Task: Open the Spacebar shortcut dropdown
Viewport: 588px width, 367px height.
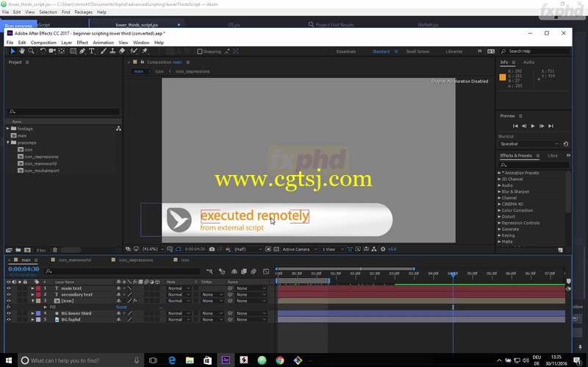Action: click(x=529, y=143)
